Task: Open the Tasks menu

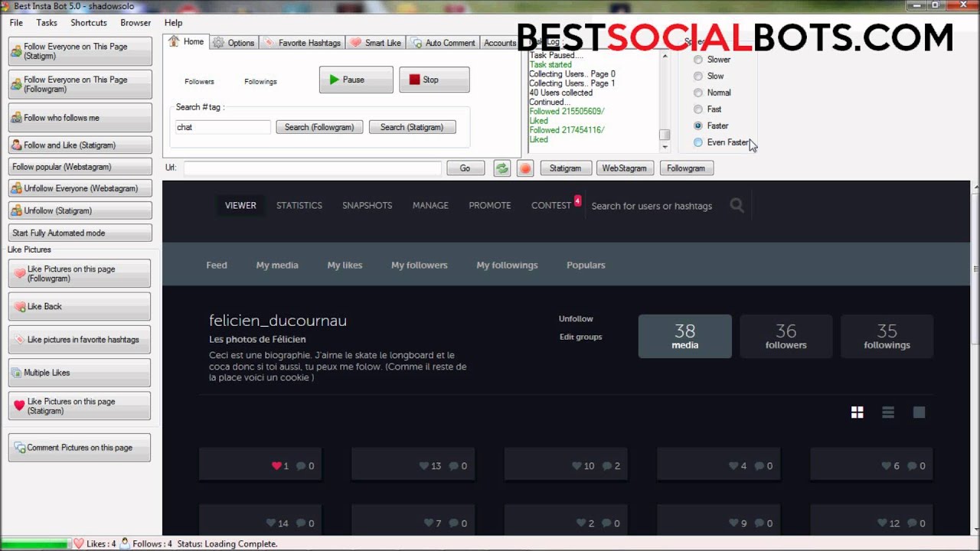Action: coord(47,23)
